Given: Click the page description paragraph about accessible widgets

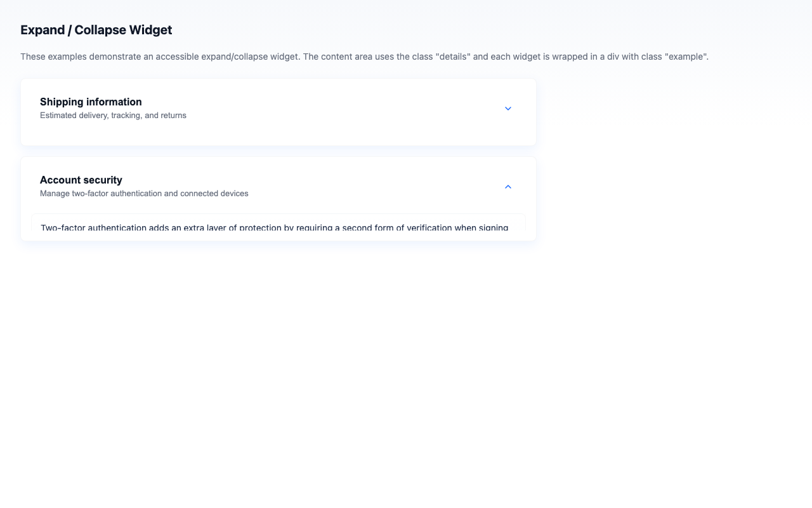Looking at the screenshot, I should (365, 57).
